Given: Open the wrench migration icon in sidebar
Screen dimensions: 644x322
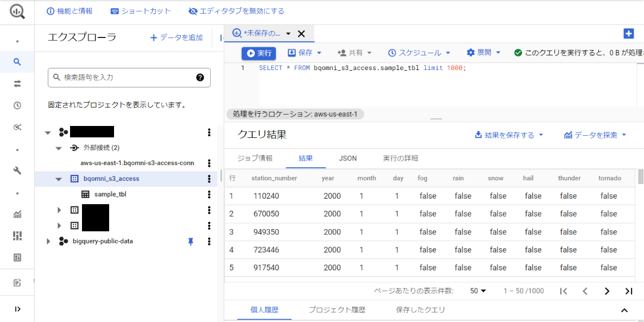Looking at the screenshot, I should point(17,171).
